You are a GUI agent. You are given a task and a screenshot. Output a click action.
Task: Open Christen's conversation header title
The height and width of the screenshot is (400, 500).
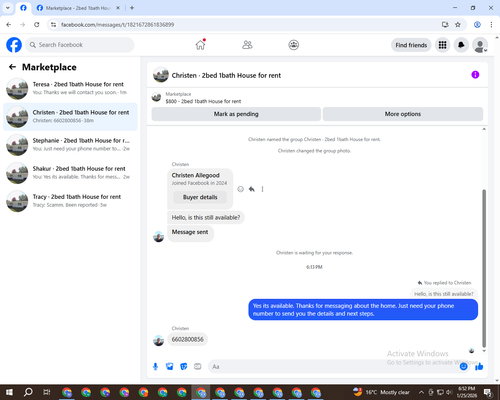pyautogui.click(x=226, y=76)
